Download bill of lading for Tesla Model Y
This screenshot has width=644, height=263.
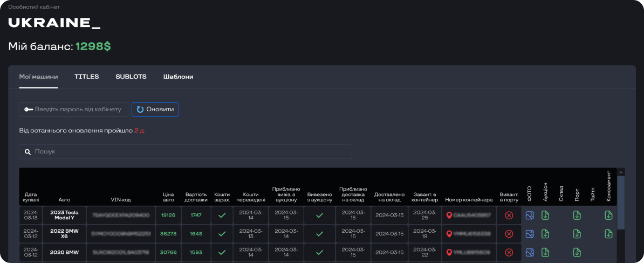pyautogui.click(x=608, y=215)
